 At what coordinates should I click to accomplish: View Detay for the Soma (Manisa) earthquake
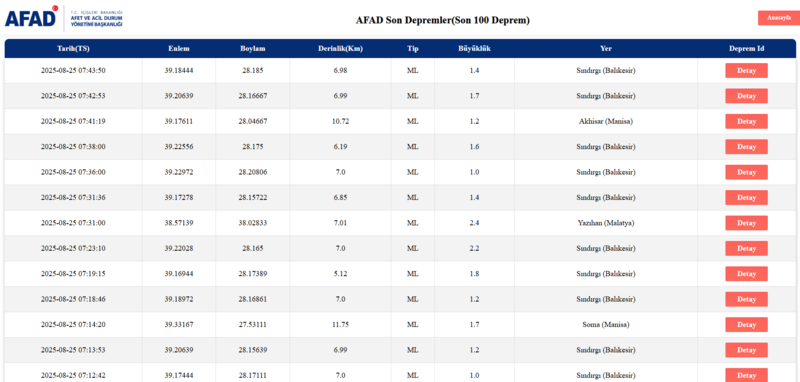click(x=746, y=324)
